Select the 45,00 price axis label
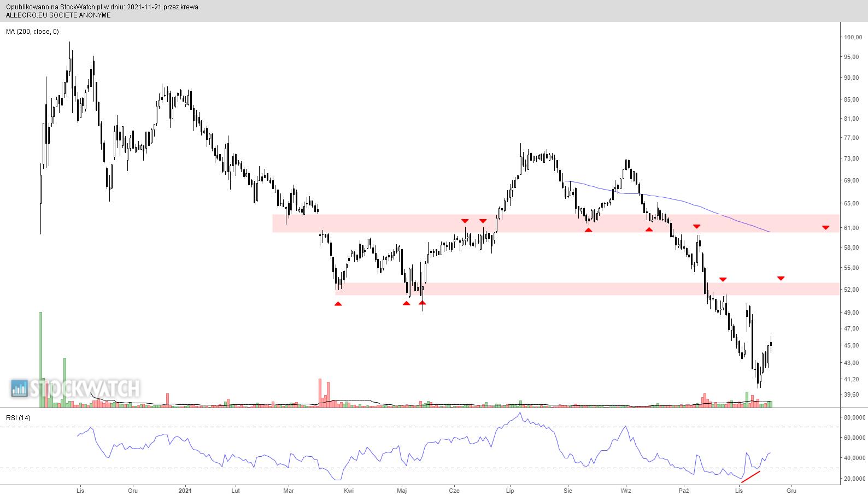868x495 pixels. click(853, 346)
